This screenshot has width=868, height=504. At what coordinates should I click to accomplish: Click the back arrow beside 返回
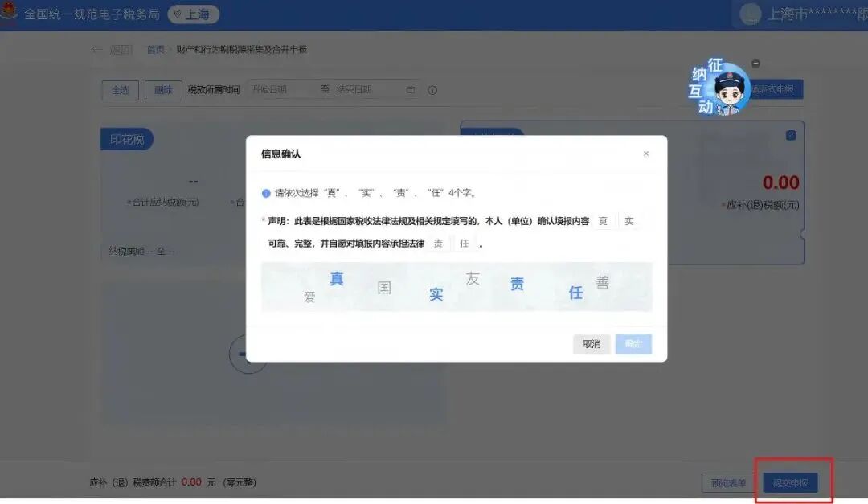(96, 48)
